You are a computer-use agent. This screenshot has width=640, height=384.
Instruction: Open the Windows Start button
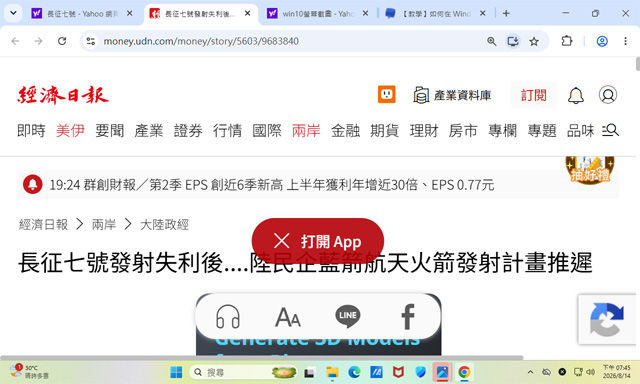coord(176,372)
